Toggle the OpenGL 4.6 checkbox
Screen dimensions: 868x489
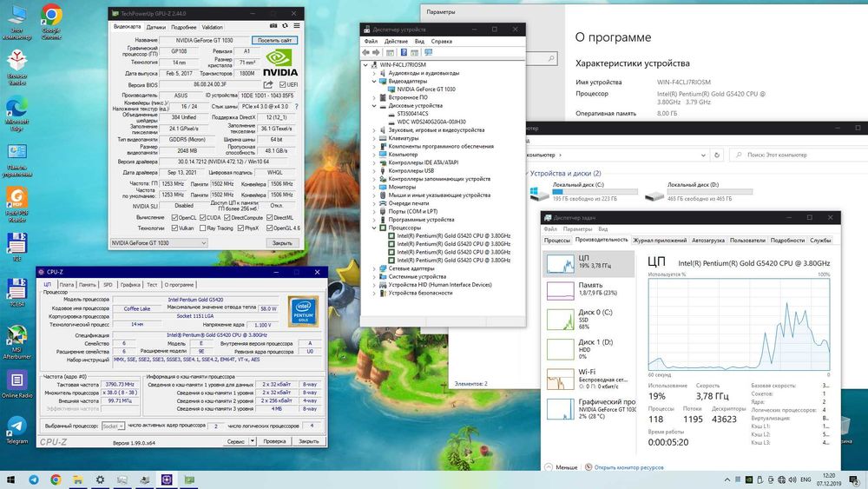[x=270, y=228]
